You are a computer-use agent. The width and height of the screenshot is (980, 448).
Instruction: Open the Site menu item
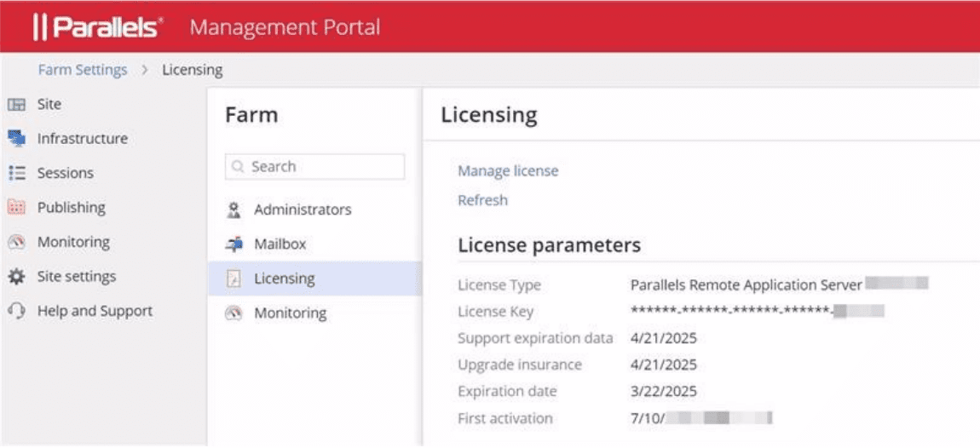(49, 105)
